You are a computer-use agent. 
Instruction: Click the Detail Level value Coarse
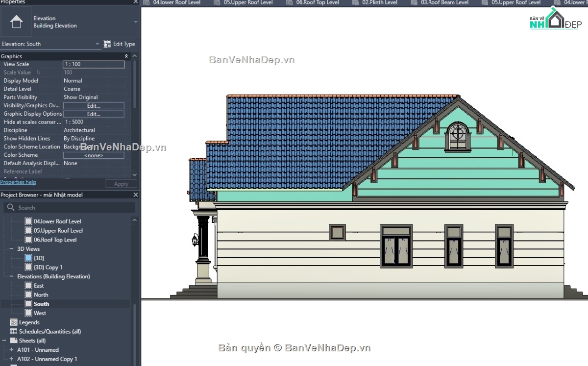[x=72, y=89]
